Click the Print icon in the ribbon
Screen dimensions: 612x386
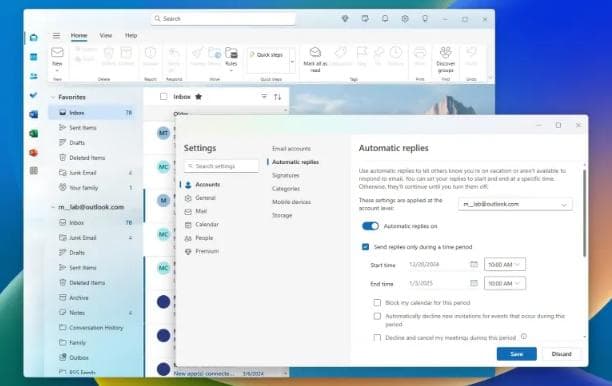(x=420, y=52)
